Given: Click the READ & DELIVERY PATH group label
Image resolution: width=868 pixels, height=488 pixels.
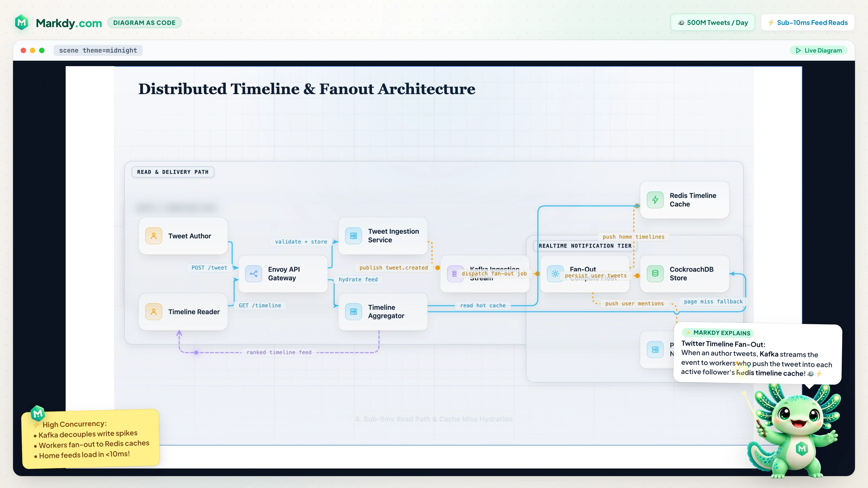Looking at the screenshot, I should pos(173,172).
